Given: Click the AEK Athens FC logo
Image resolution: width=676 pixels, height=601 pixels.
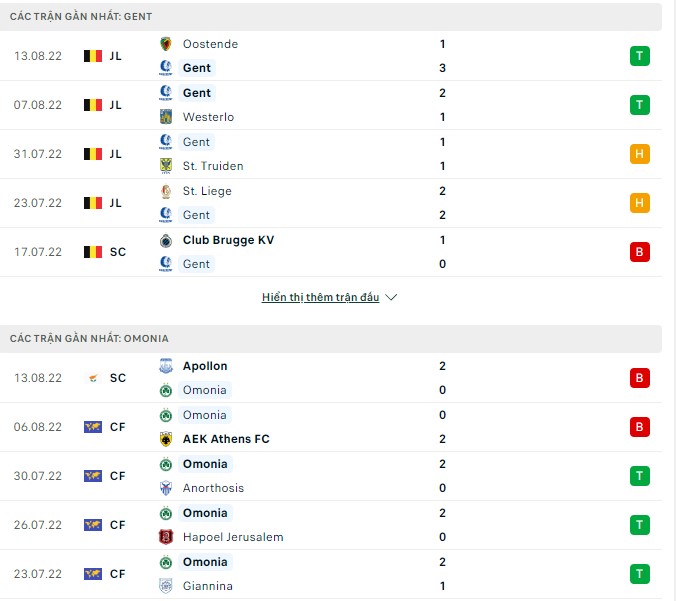Looking at the screenshot, I should [x=166, y=439].
